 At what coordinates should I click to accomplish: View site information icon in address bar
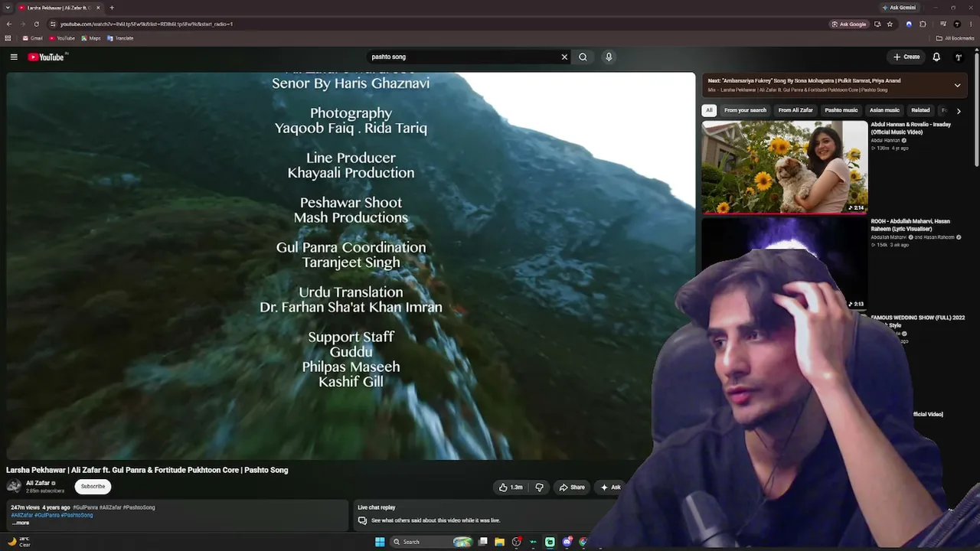53,24
